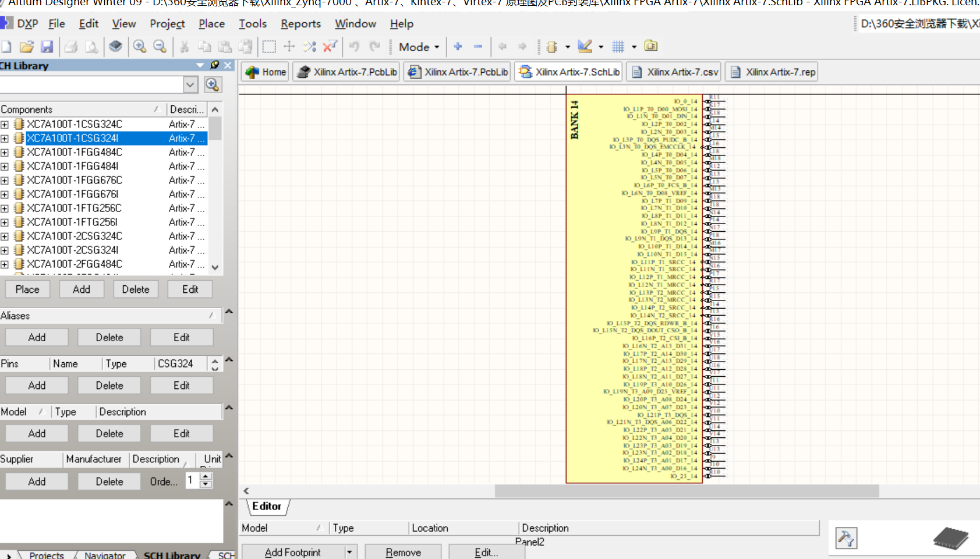
Task: Go to previous part arrow icon
Action: click(x=503, y=47)
